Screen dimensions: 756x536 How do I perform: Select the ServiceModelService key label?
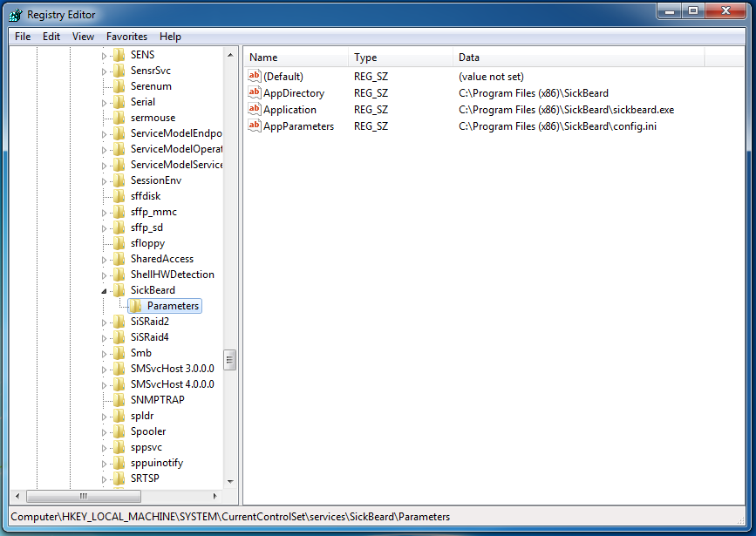176,165
